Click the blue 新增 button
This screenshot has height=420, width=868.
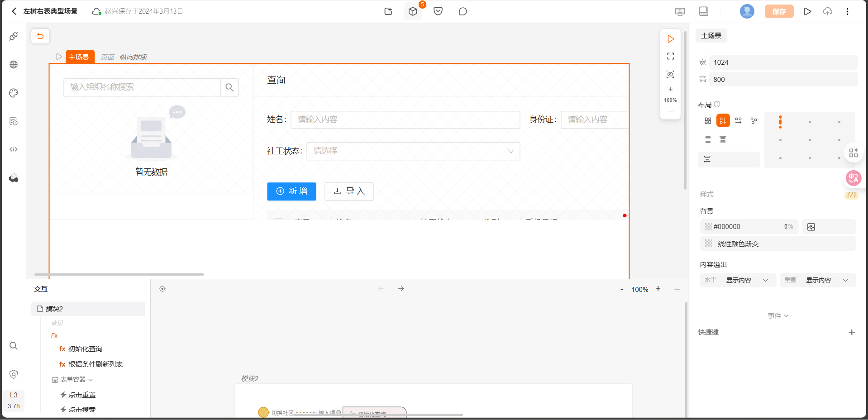[291, 191]
